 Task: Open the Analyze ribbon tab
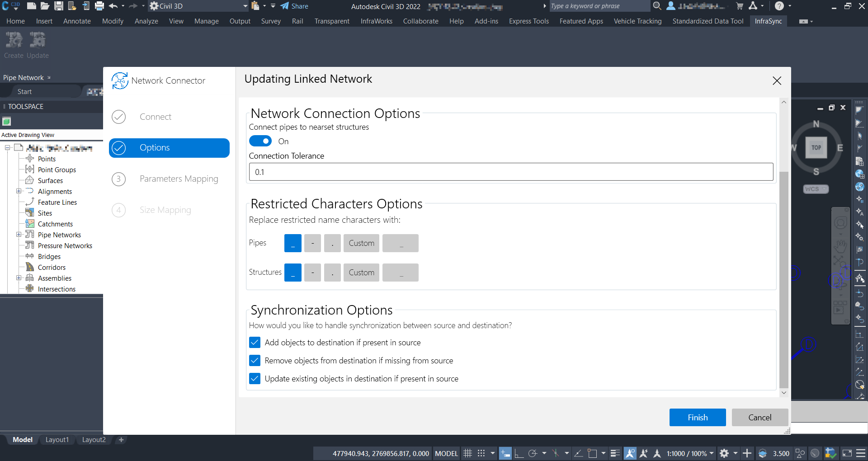[x=146, y=21]
